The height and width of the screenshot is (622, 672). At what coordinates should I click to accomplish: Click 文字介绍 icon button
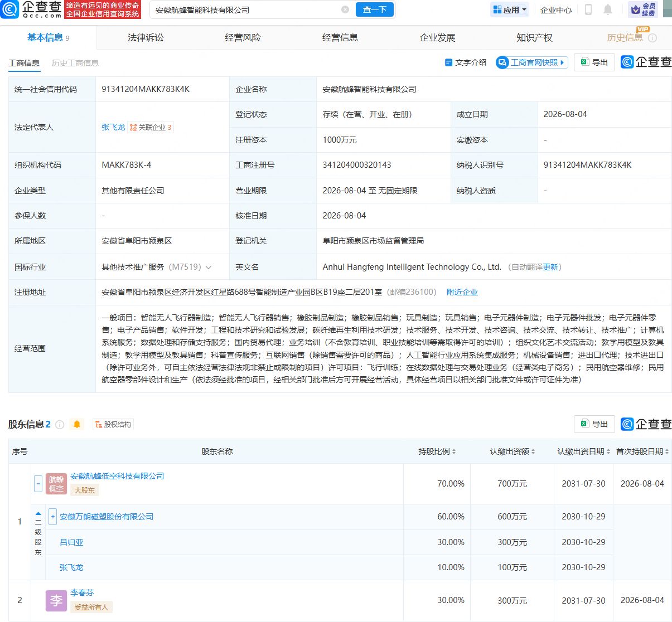click(466, 62)
